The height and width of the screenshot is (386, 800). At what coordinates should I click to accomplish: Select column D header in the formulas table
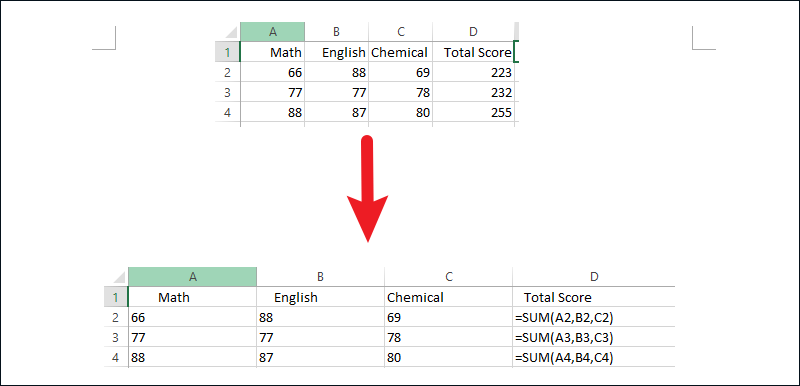pyautogui.click(x=594, y=276)
